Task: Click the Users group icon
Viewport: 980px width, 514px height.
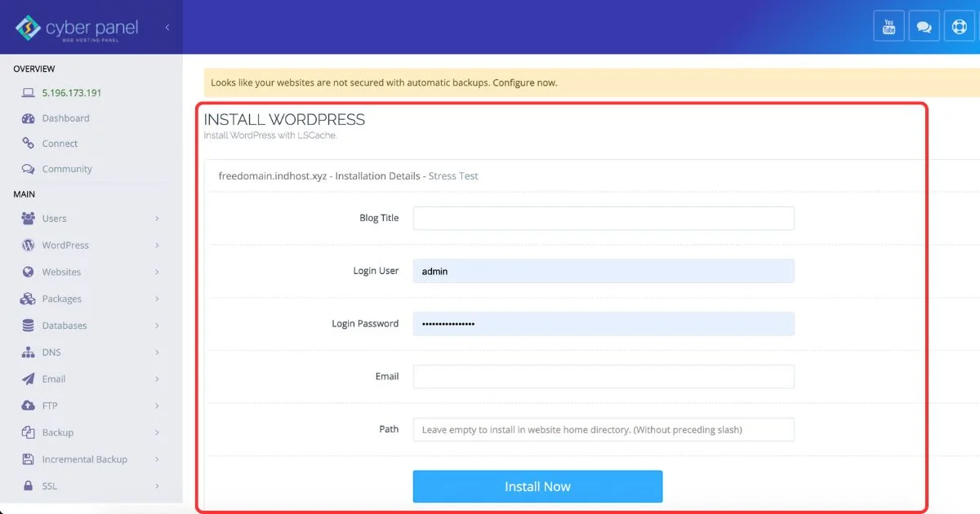Action: [x=28, y=219]
